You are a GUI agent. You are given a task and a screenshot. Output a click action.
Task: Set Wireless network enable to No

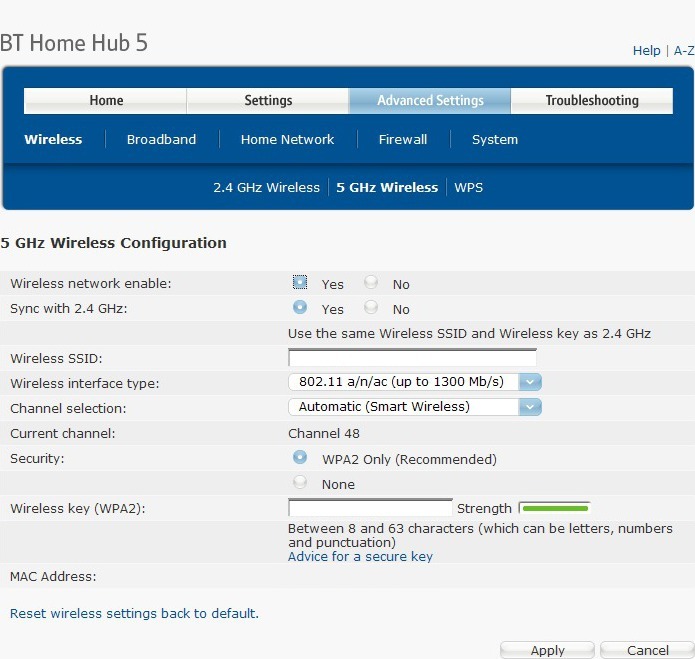(x=371, y=282)
